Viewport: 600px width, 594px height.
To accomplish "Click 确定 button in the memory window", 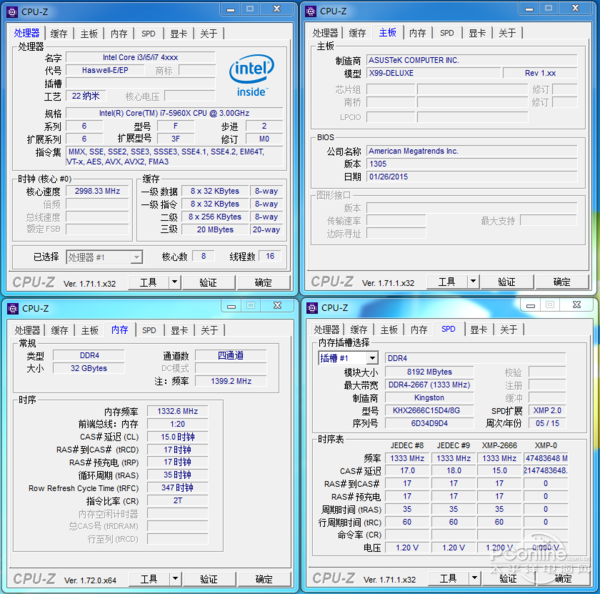I will tap(264, 578).
